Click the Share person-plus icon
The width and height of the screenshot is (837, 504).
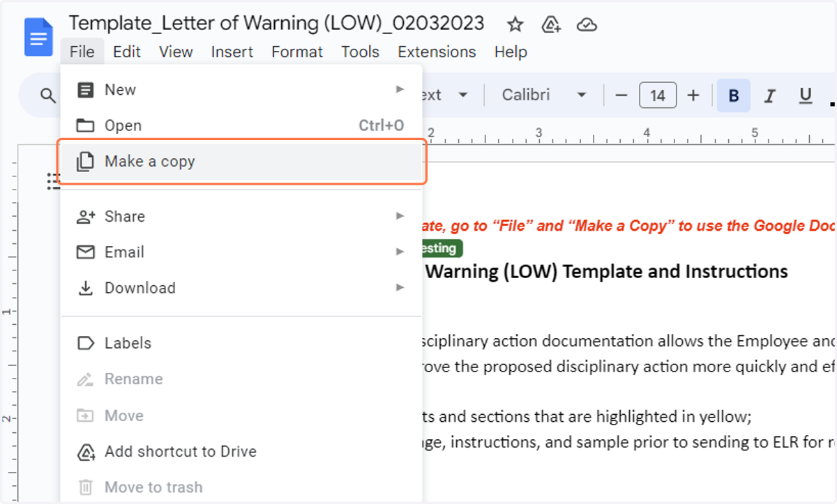click(85, 217)
